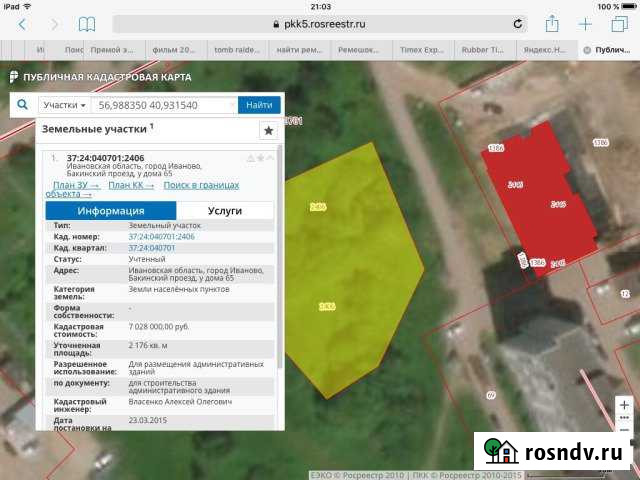Screen dimensions: 640x480
Task: Click cadastral number link 37:24:040701:2406
Action: pyautogui.click(x=161, y=237)
